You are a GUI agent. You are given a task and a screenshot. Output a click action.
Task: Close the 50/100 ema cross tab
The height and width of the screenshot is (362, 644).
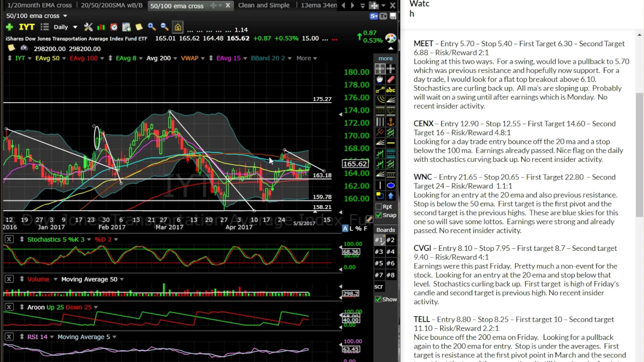(227, 6)
